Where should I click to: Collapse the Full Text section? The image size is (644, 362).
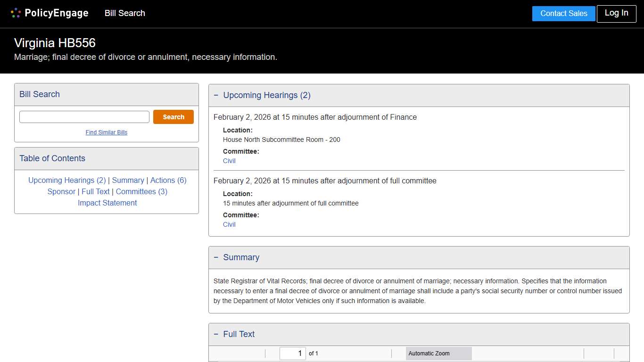[x=216, y=334]
